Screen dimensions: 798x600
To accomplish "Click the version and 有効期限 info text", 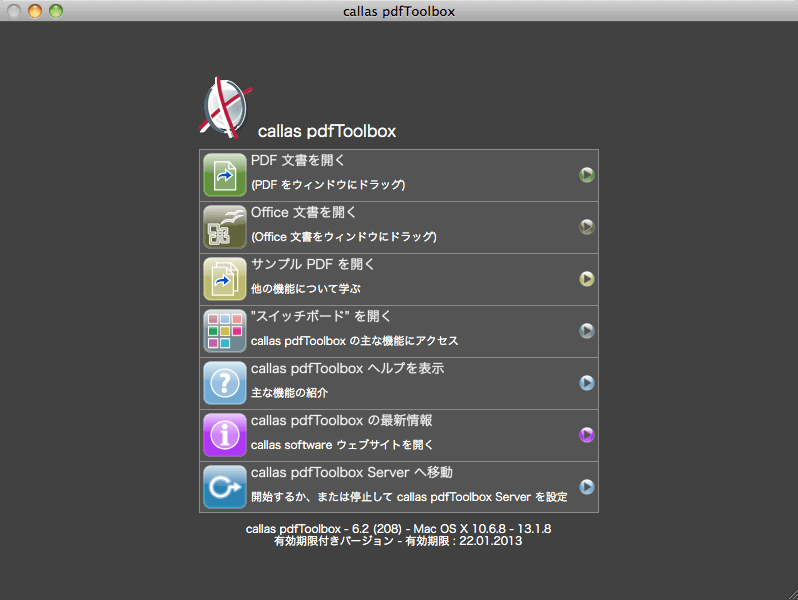I will [x=399, y=534].
